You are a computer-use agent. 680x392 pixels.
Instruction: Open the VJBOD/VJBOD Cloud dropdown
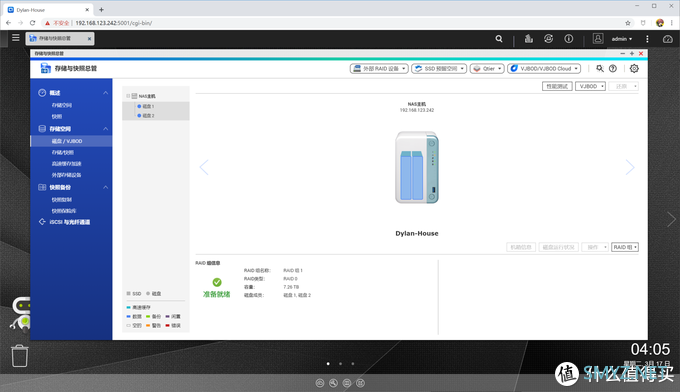pyautogui.click(x=544, y=69)
